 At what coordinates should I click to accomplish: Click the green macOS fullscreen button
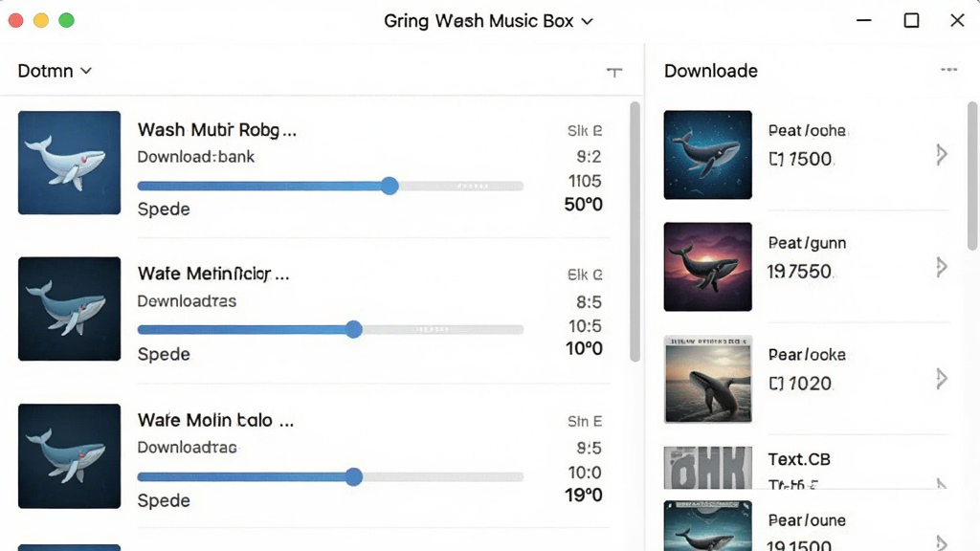66,21
